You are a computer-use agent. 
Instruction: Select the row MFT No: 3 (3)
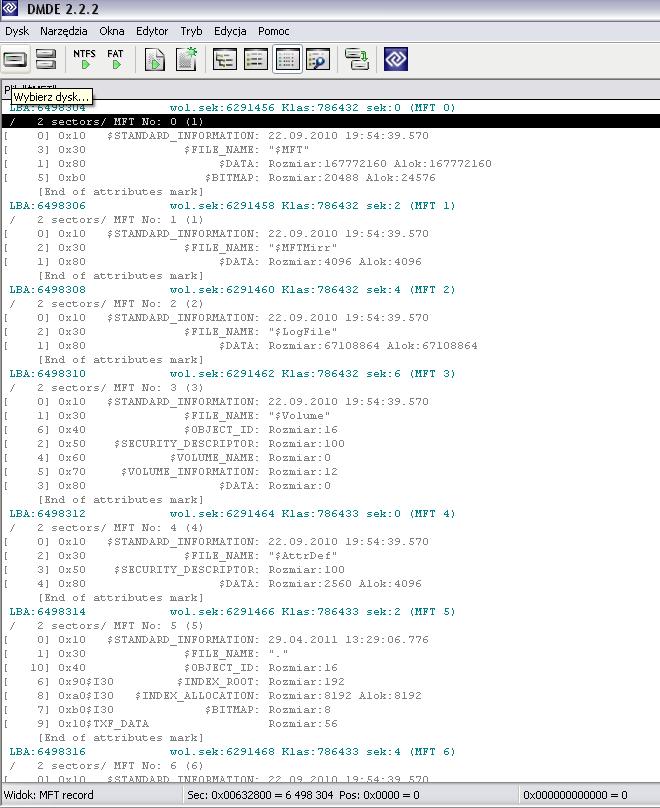click(x=331, y=388)
